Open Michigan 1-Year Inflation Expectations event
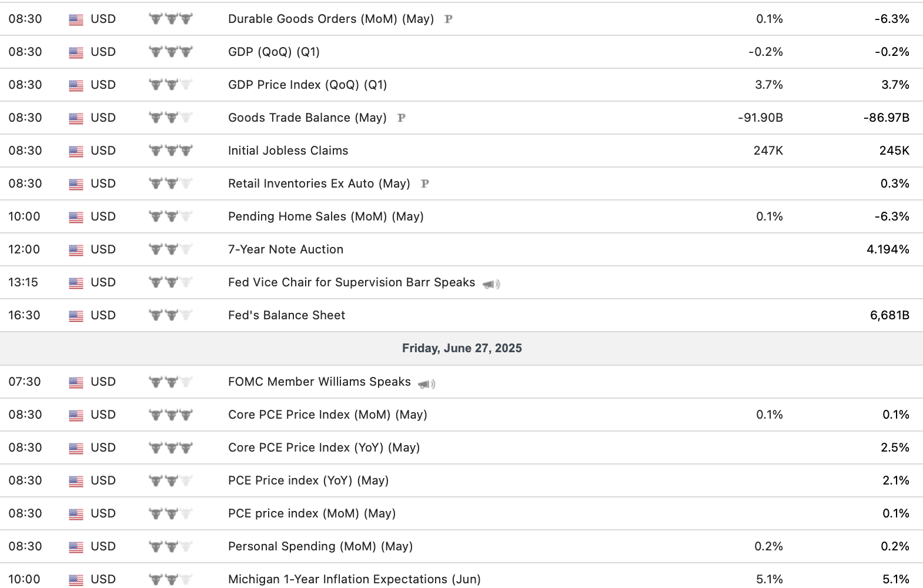Screen dimensions: 923x588 click(354, 579)
